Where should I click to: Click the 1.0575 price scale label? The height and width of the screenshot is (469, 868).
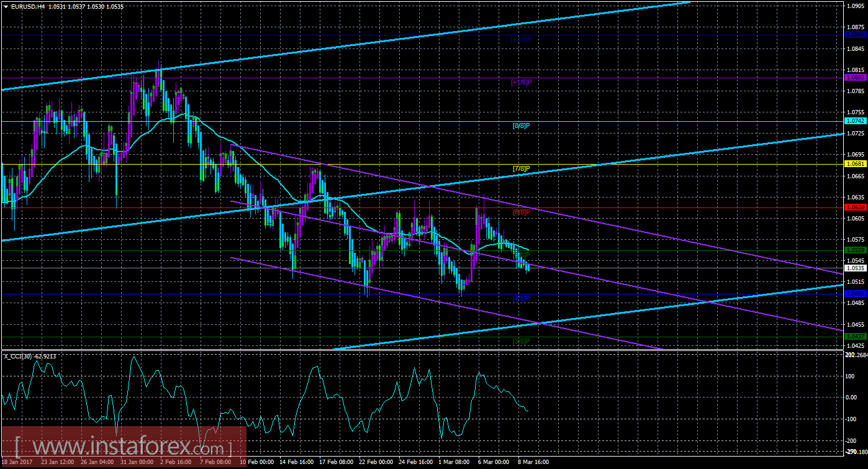pyautogui.click(x=855, y=239)
